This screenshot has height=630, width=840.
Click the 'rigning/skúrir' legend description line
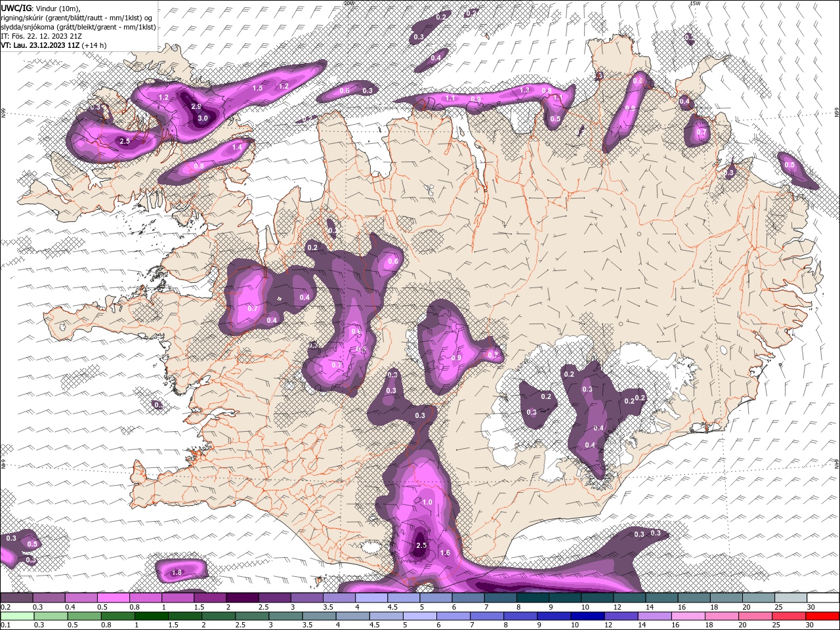click(77, 18)
